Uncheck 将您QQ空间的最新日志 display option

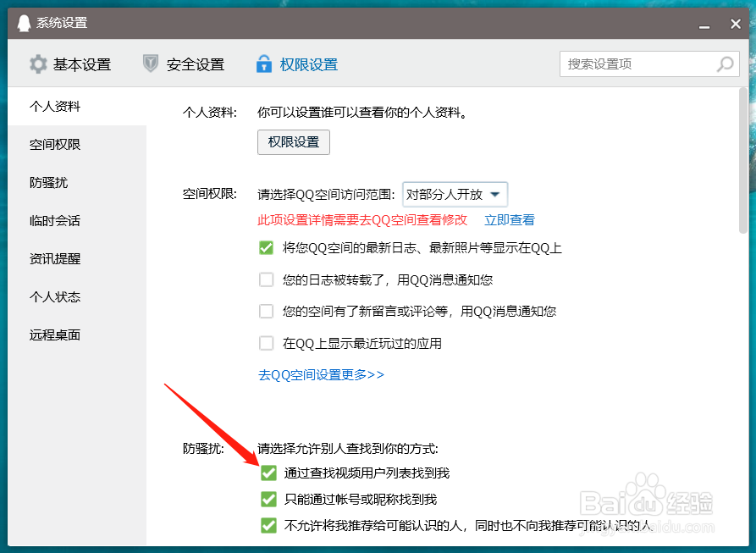(x=266, y=248)
